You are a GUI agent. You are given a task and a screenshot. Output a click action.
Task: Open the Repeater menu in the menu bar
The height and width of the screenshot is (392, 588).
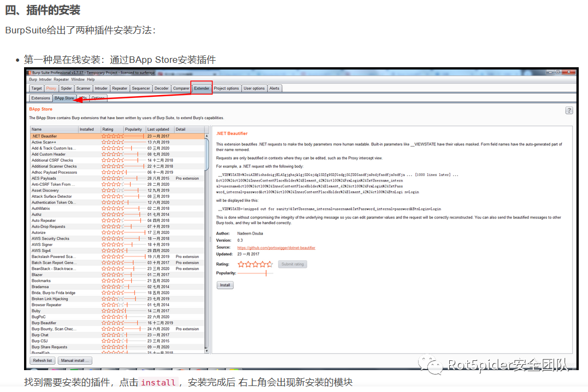click(61, 79)
